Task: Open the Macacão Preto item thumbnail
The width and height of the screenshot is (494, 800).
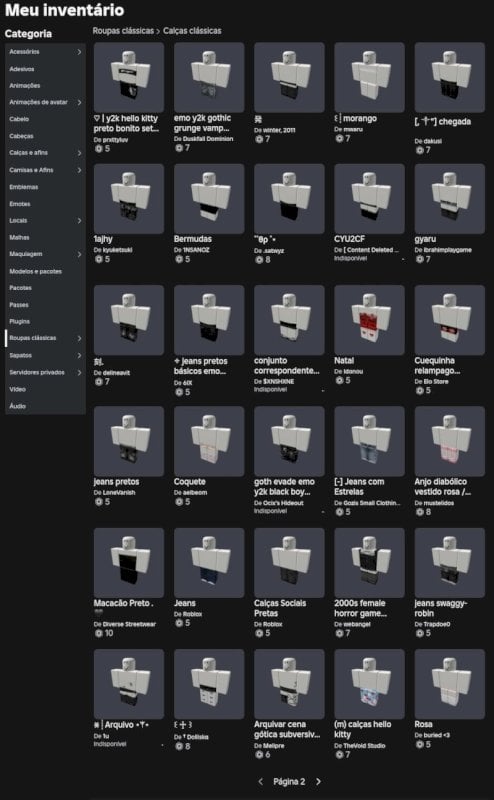Action: [x=129, y=563]
